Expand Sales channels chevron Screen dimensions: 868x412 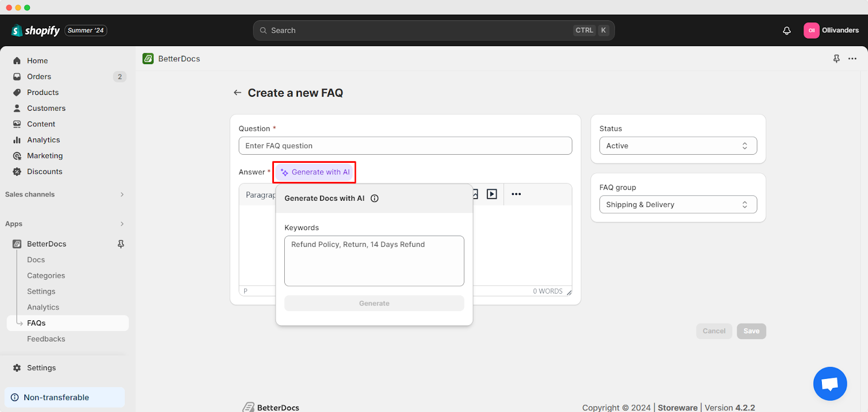122,194
